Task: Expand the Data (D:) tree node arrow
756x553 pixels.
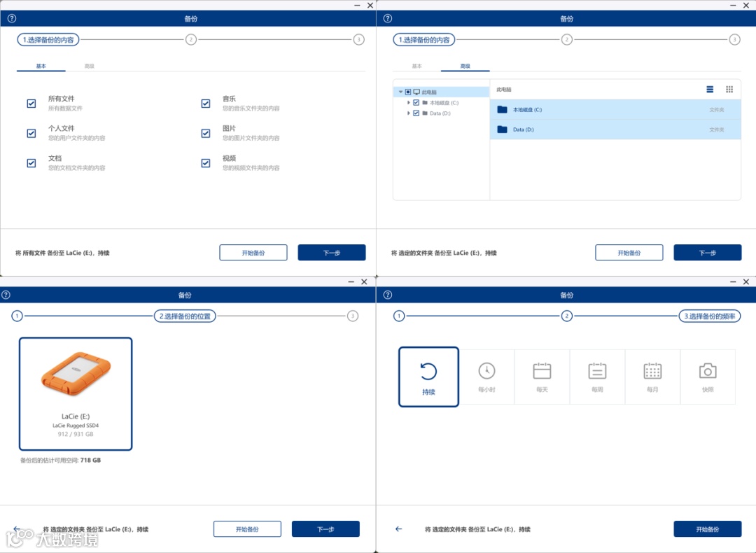Action: [409, 113]
